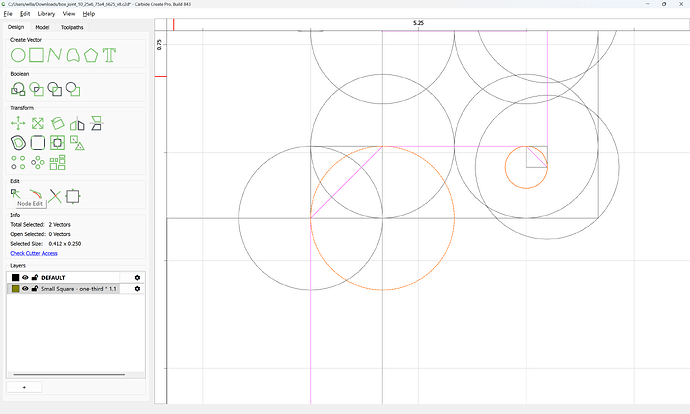Activate the Node Edit tool
This screenshot has width=690, height=414.
click(x=16, y=194)
